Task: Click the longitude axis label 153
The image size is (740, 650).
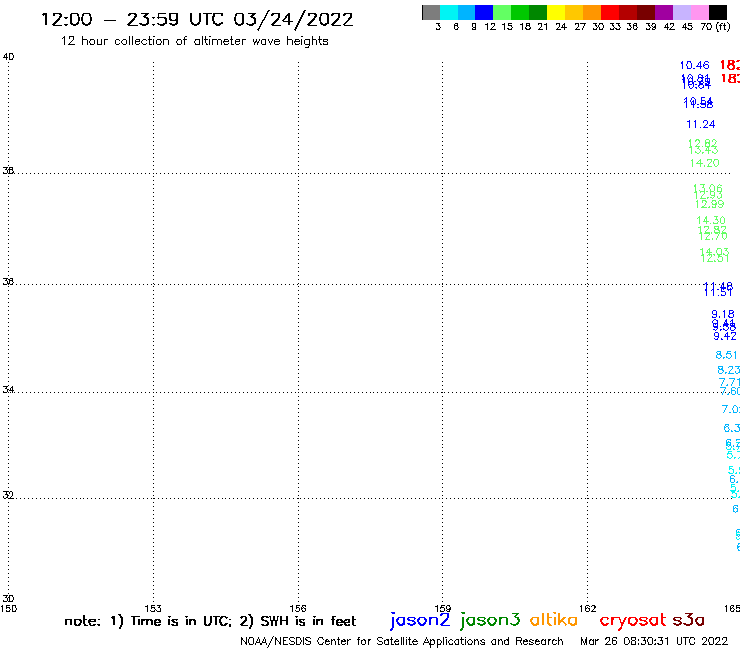Action: (x=153, y=609)
